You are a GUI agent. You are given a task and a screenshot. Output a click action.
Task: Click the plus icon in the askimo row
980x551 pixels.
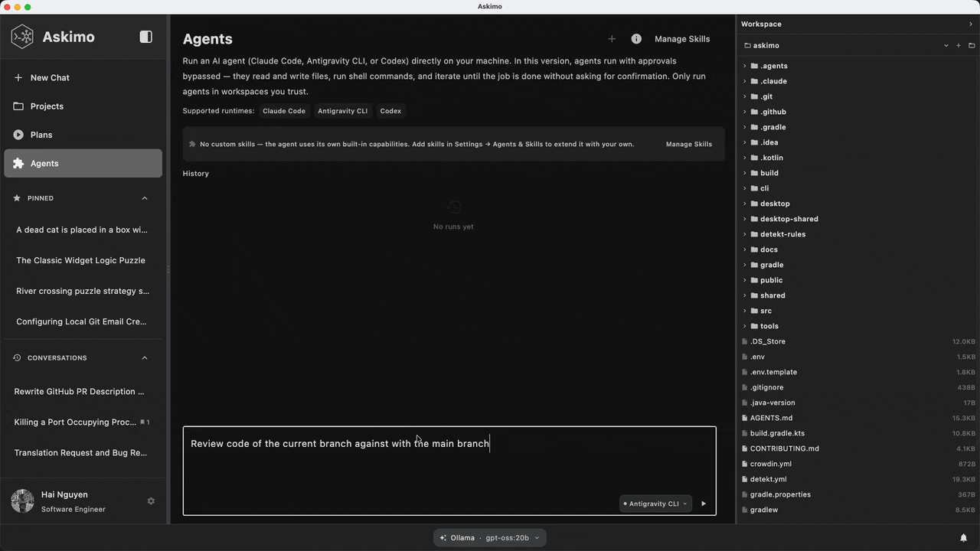[x=958, y=46]
